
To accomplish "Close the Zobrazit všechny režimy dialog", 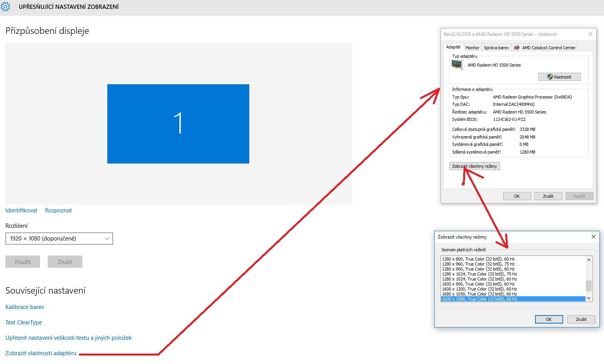I will coord(594,237).
